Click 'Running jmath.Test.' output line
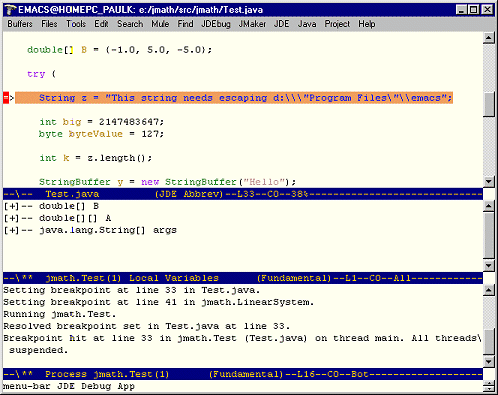 pos(60,314)
